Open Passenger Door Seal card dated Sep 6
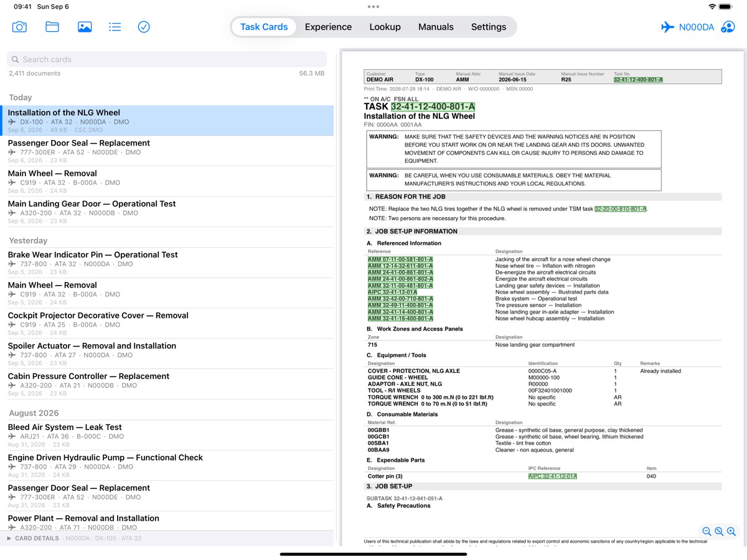 point(167,151)
